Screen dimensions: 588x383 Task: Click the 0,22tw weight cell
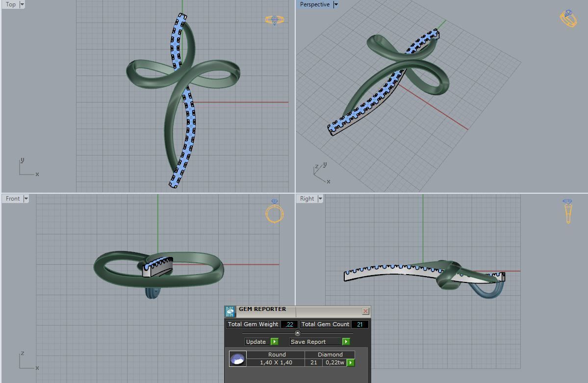click(334, 363)
